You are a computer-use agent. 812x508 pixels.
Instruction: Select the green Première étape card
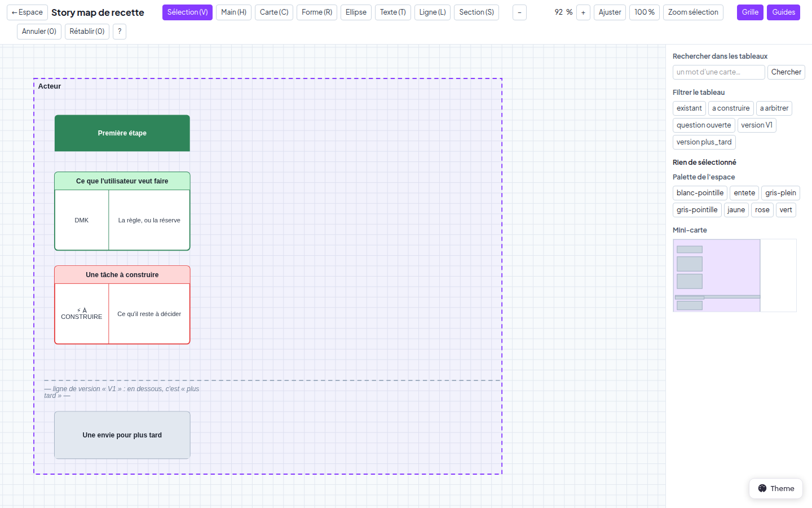[122, 133]
